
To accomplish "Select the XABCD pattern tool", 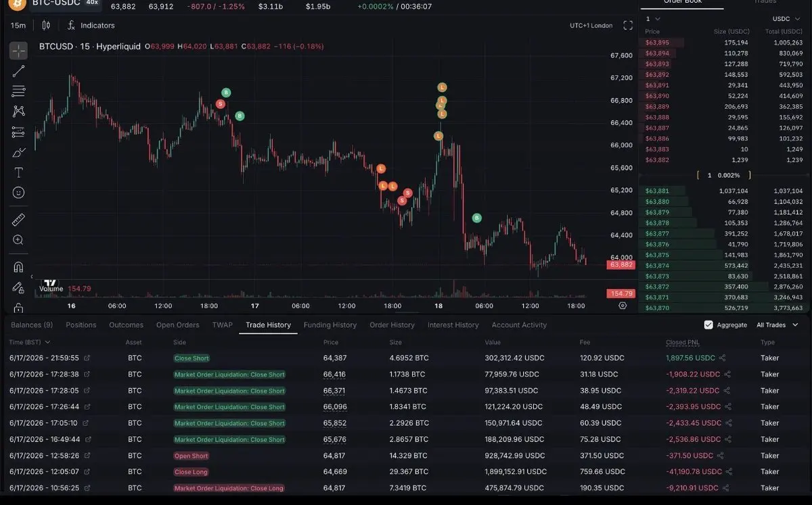I will click(18, 111).
